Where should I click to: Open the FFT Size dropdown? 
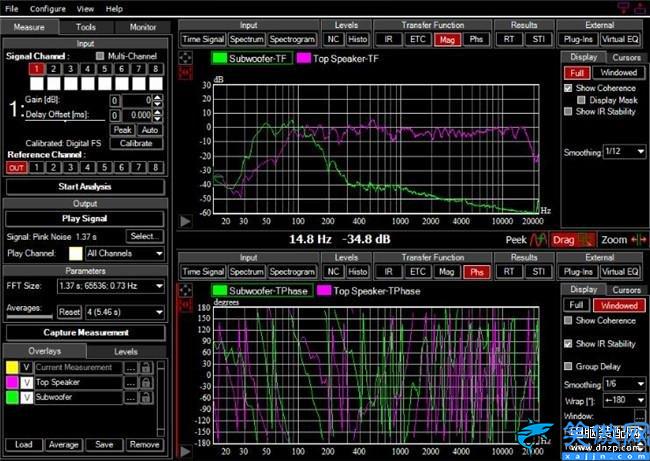pyautogui.click(x=111, y=286)
